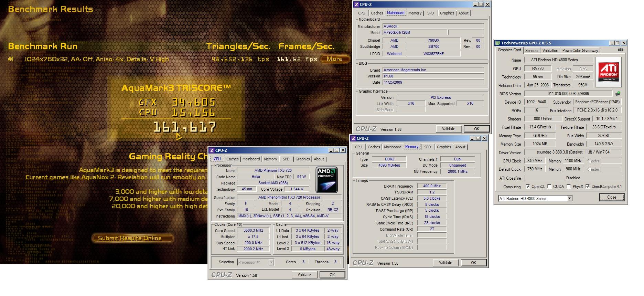Click the BIOS Date 11/25/2009 value
This screenshot has width=644, height=296.
point(433,82)
